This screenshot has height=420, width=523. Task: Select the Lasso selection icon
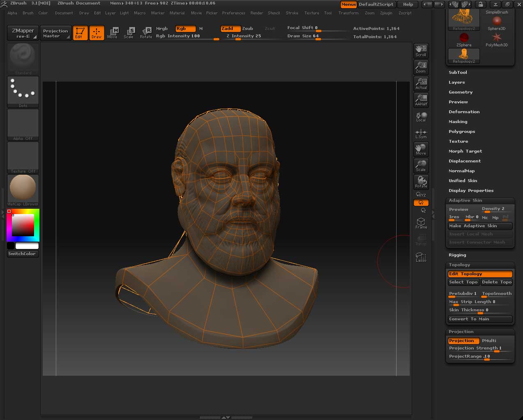click(x=421, y=256)
